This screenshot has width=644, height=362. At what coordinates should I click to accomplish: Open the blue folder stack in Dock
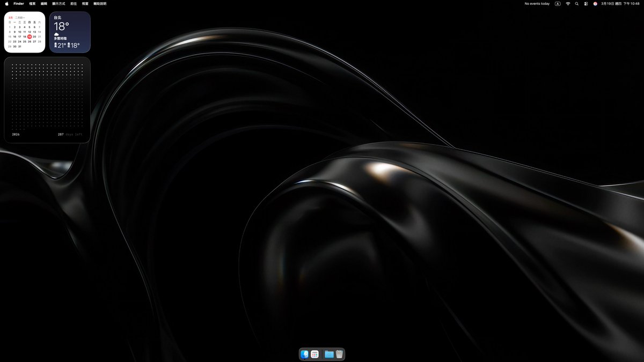pyautogui.click(x=329, y=354)
